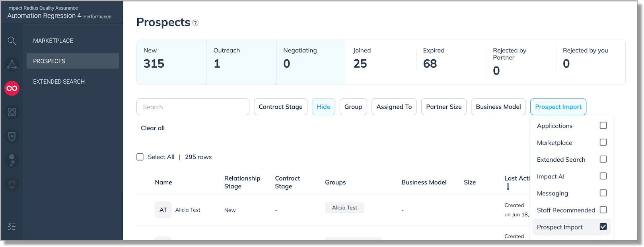Click the Clear all link
644x247 pixels.
click(x=153, y=128)
